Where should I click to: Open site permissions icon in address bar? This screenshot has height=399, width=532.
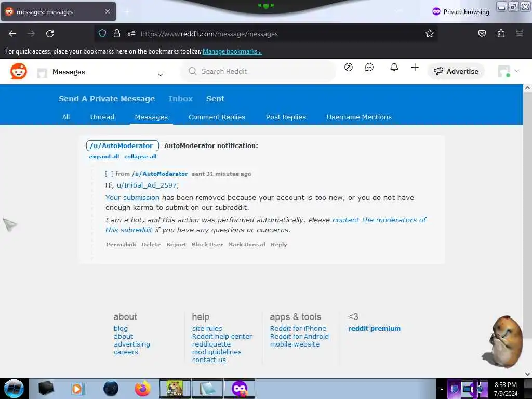tap(131, 33)
